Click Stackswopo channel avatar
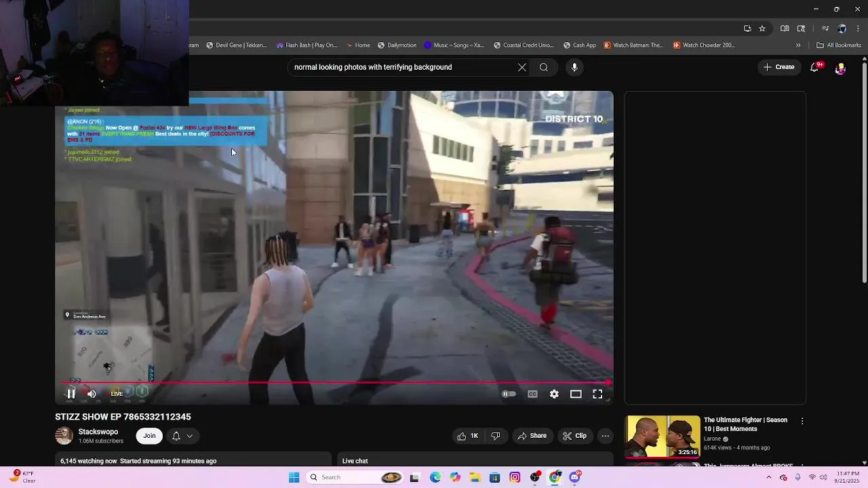868x488 pixels. pos(64,436)
